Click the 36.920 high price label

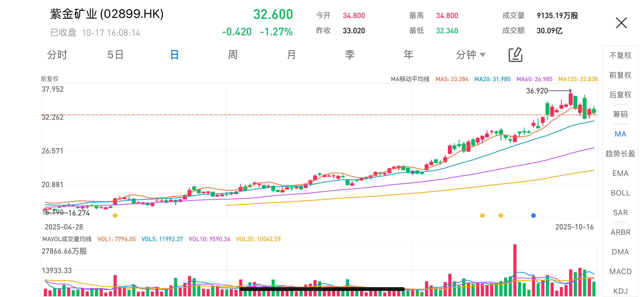(x=537, y=91)
